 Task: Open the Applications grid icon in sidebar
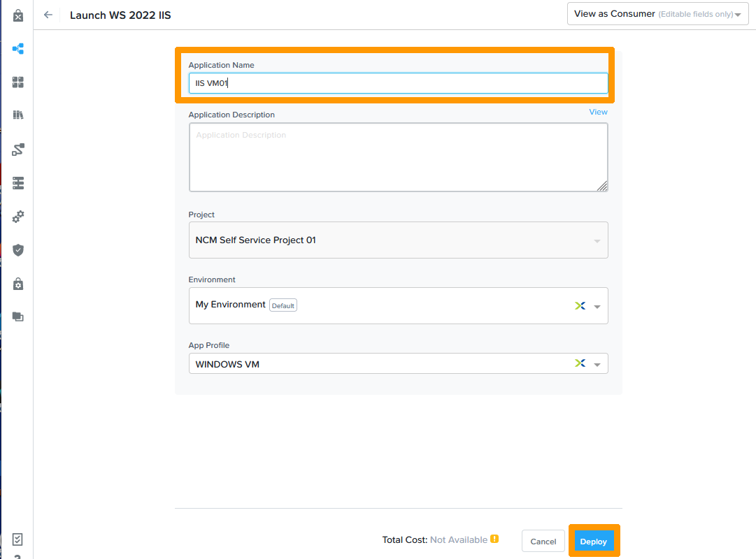pos(18,82)
